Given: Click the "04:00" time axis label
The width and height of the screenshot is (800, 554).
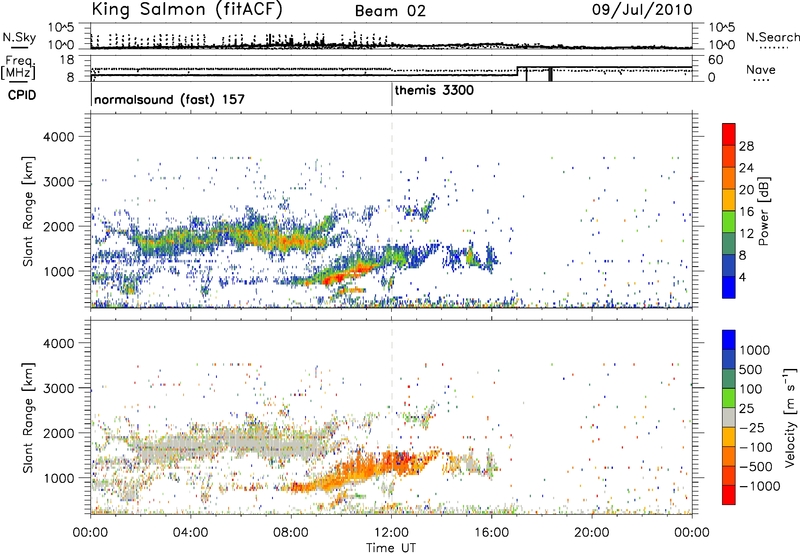Looking at the screenshot, I should tap(190, 533).
